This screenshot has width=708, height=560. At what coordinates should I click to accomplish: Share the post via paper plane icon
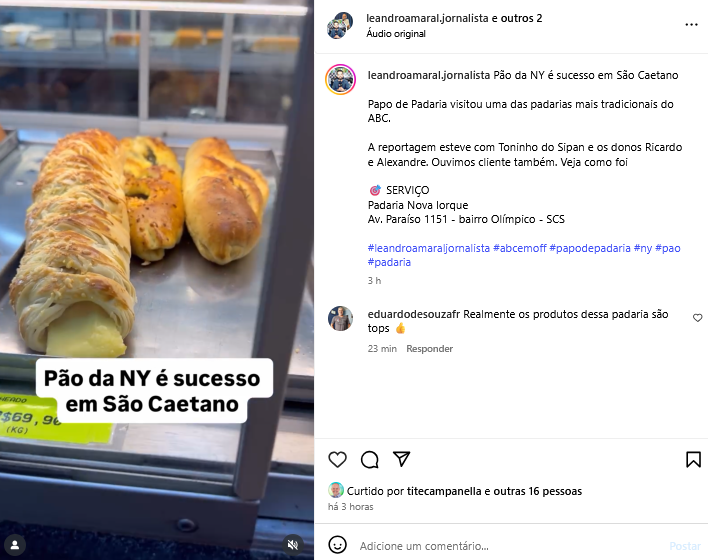click(401, 459)
